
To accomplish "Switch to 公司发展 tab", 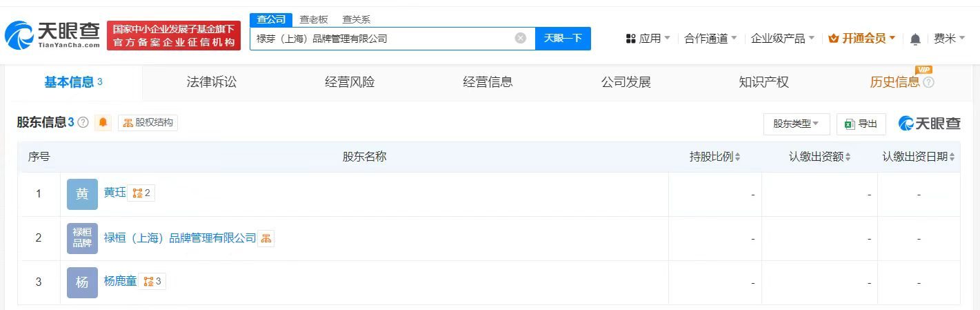I will click(626, 82).
